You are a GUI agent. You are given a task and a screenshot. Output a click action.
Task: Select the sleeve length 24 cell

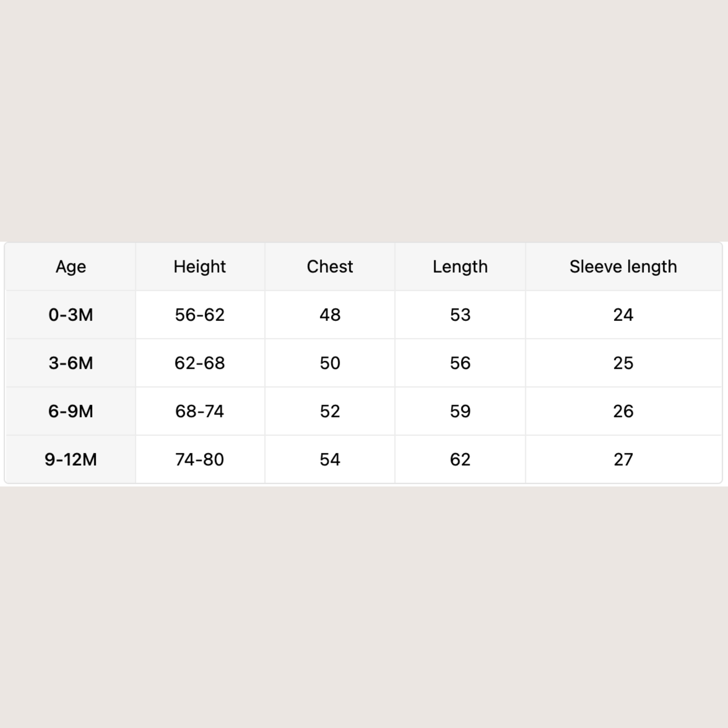coord(623,315)
